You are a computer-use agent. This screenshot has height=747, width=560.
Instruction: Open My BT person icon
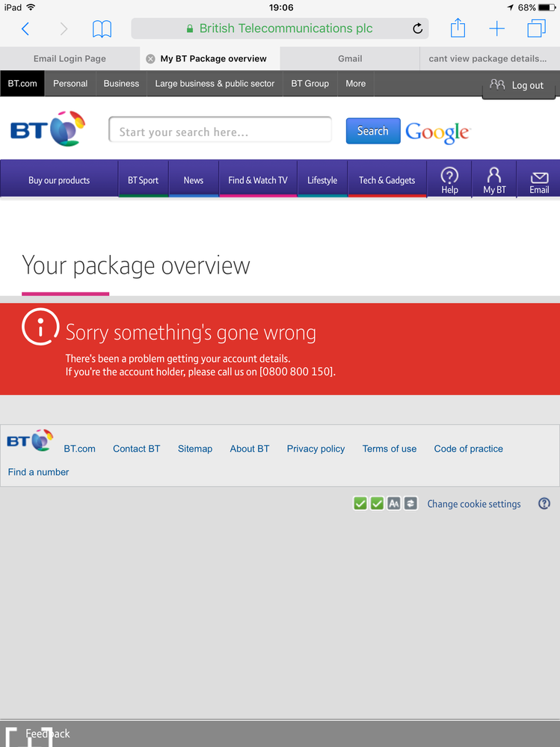click(494, 180)
